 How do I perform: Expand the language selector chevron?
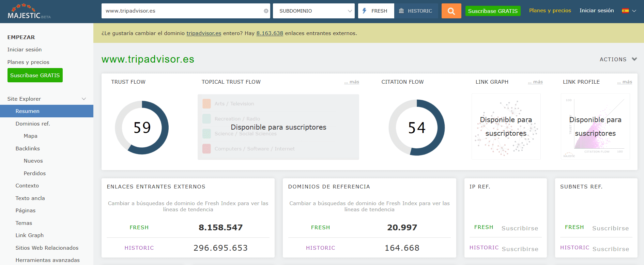pyautogui.click(x=634, y=11)
